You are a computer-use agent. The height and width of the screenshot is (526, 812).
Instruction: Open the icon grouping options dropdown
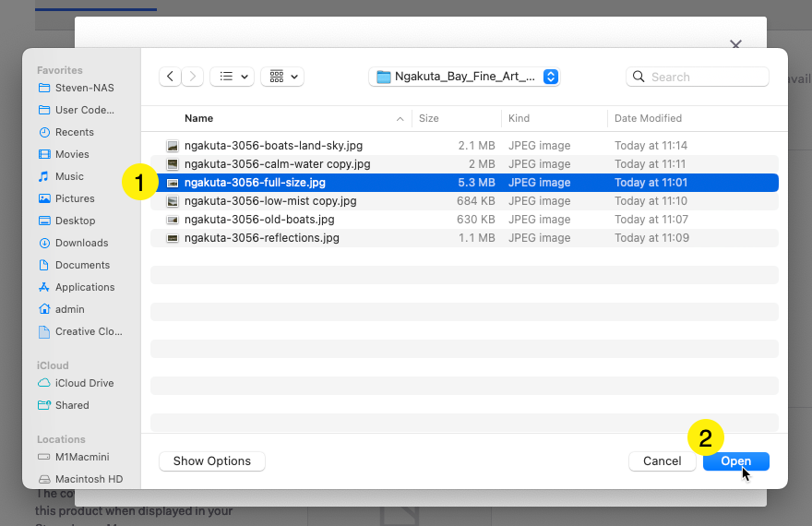point(282,78)
